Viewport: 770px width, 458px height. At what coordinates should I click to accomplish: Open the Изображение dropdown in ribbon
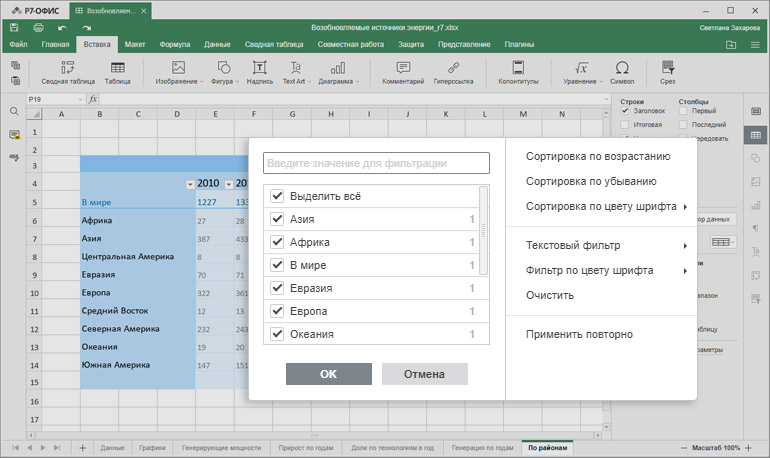coord(180,72)
